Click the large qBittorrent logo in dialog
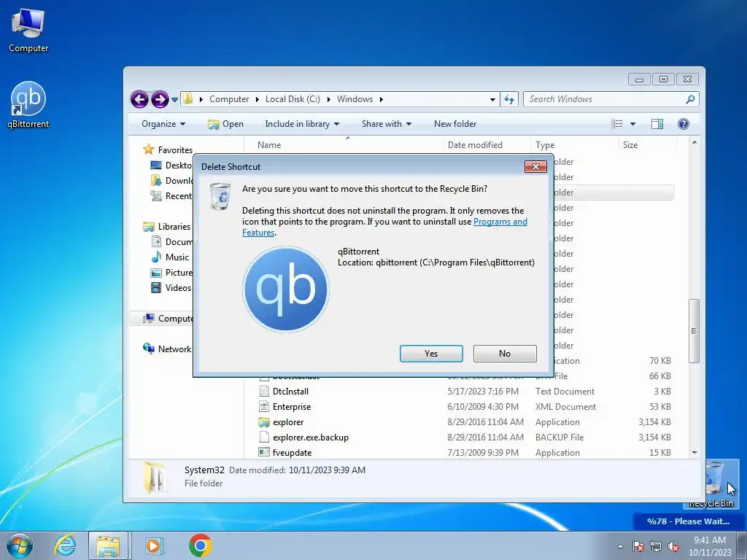This screenshot has height=560, width=747. [x=286, y=289]
